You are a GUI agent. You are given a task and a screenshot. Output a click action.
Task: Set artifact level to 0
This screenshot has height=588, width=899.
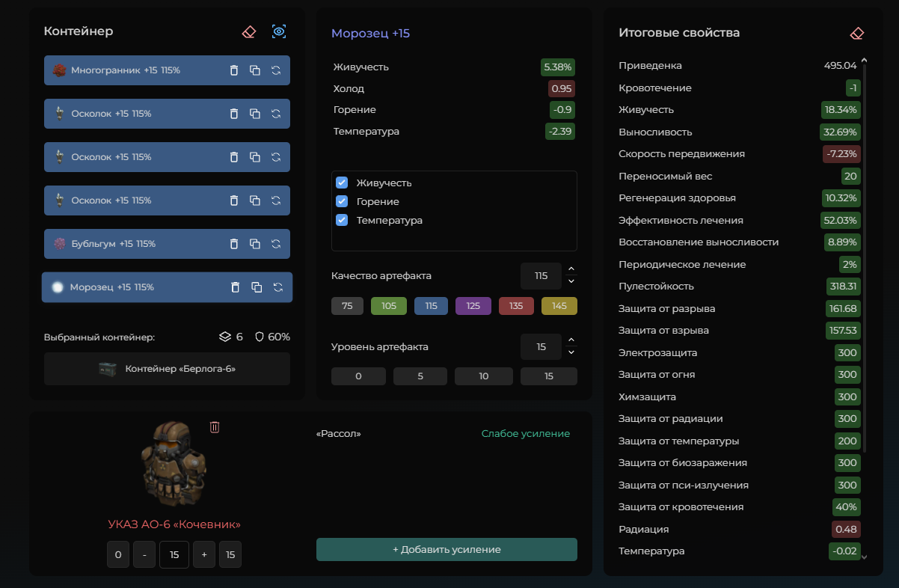point(358,376)
